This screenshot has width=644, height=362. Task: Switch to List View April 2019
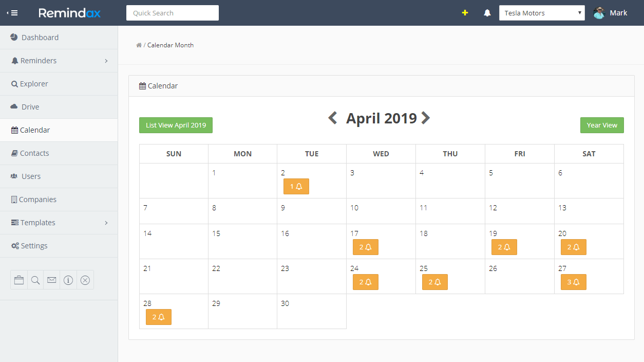point(176,125)
